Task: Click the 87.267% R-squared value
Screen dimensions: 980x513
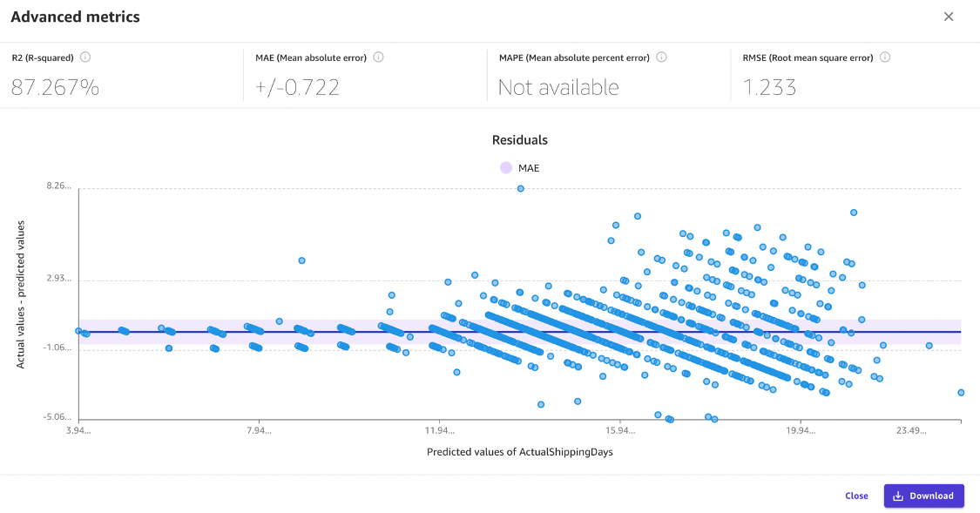Action: (55, 87)
